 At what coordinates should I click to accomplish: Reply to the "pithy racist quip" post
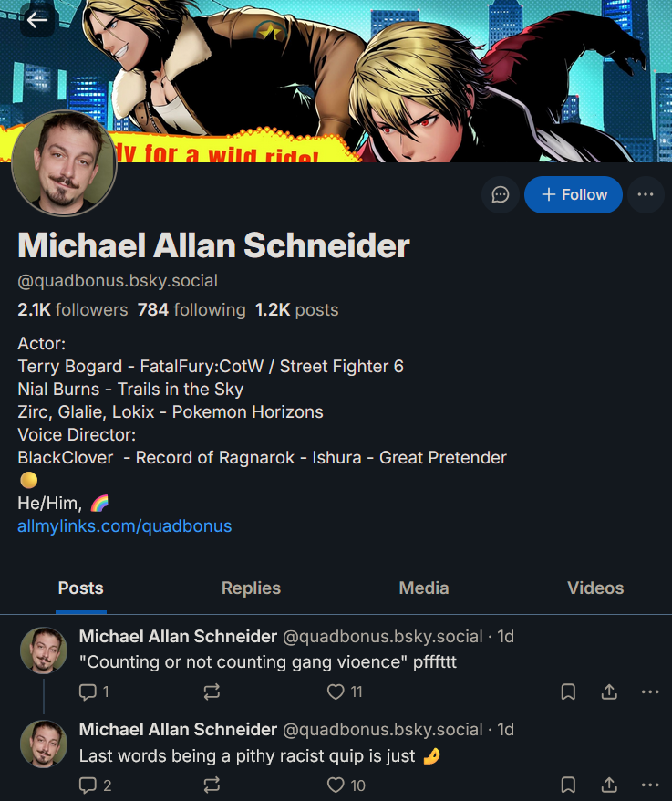pos(95,785)
